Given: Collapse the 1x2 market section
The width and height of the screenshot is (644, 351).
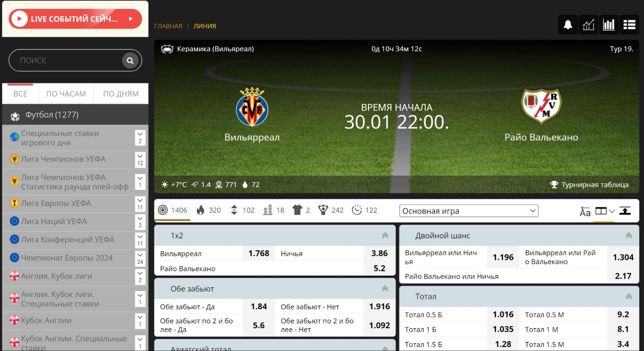Looking at the screenshot, I should click(x=385, y=236).
